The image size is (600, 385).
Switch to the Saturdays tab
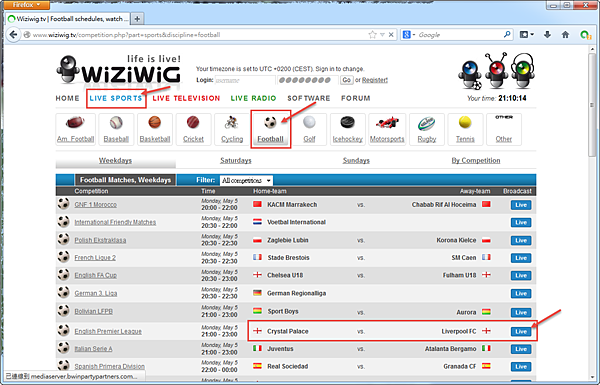(x=236, y=160)
